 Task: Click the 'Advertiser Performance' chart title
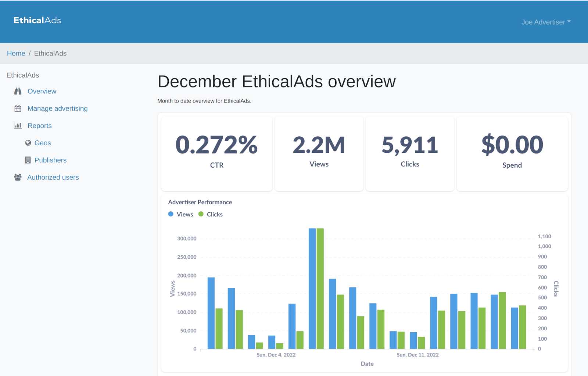pyautogui.click(x=200, y=202)
